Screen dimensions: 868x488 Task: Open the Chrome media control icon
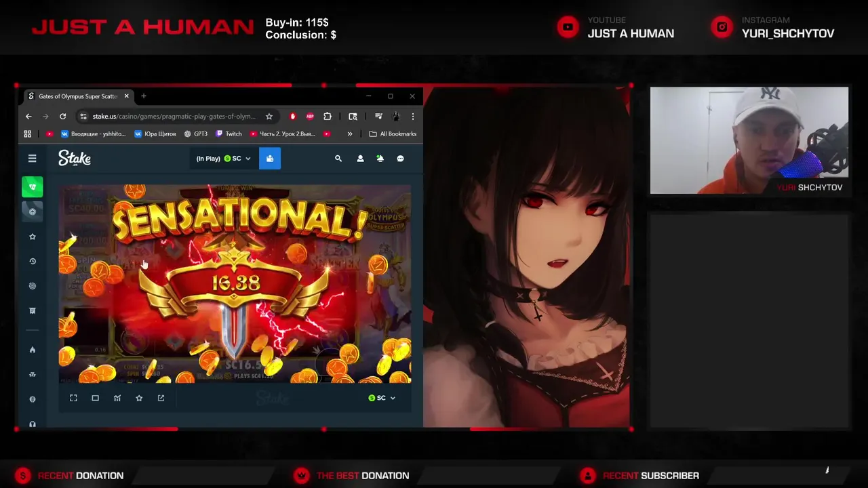378,117
